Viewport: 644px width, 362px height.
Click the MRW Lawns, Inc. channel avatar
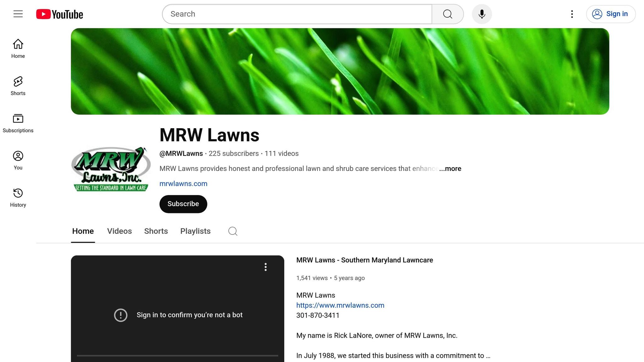[x=111, y=169]
